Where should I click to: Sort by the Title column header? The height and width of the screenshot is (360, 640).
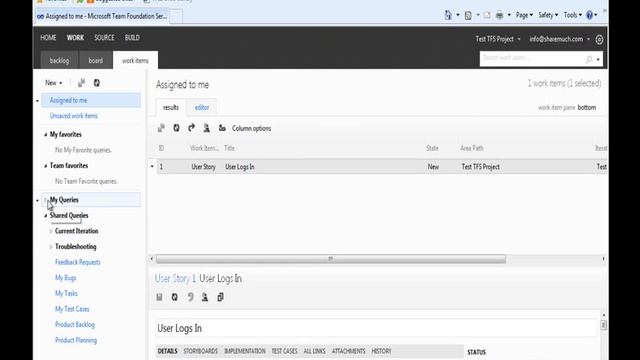click(x=229, y=148)
